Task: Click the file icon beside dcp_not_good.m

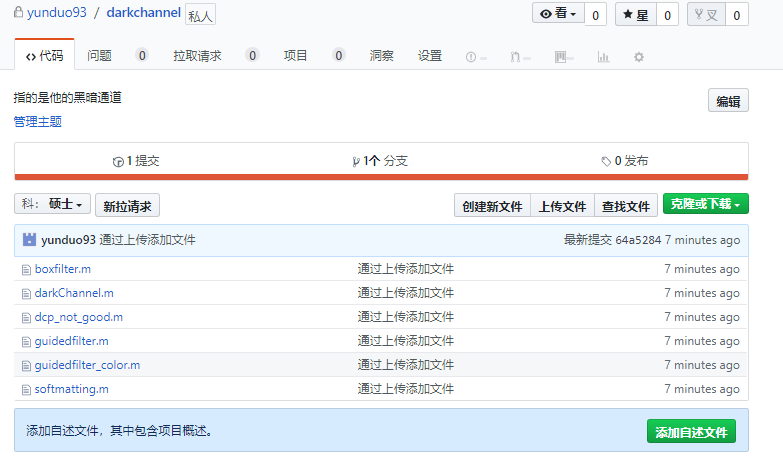Action: click(x=26, y=318)
